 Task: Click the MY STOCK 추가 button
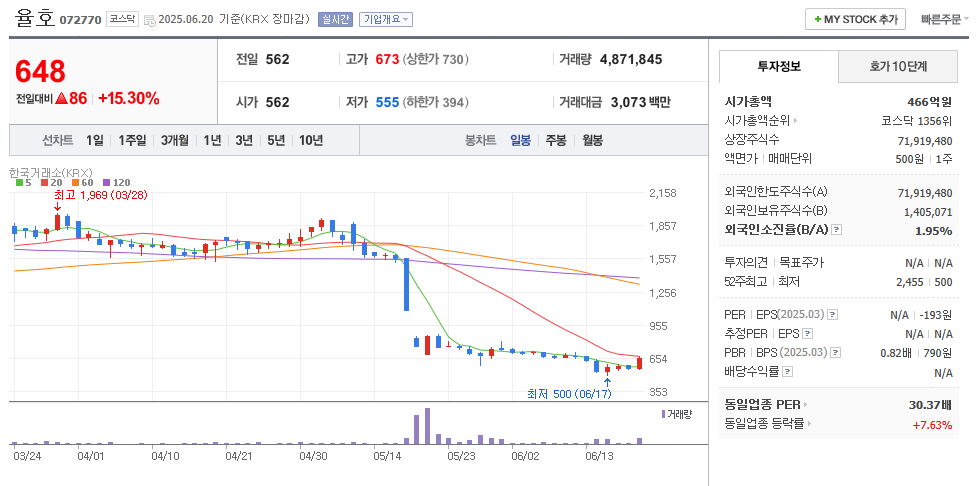click(x=855, y=19)
